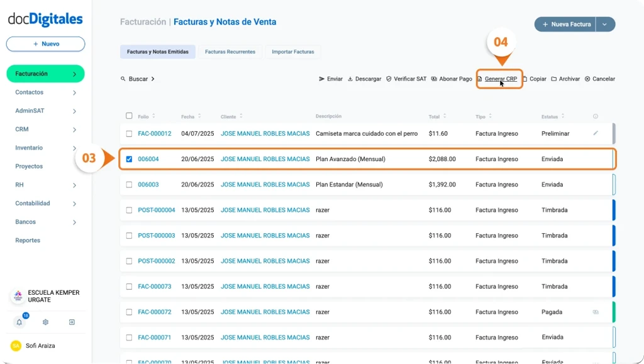The height and width of the screenshot is (364, 644).
Task: Click the Abonar Pago icon
Action: point(434,79)
